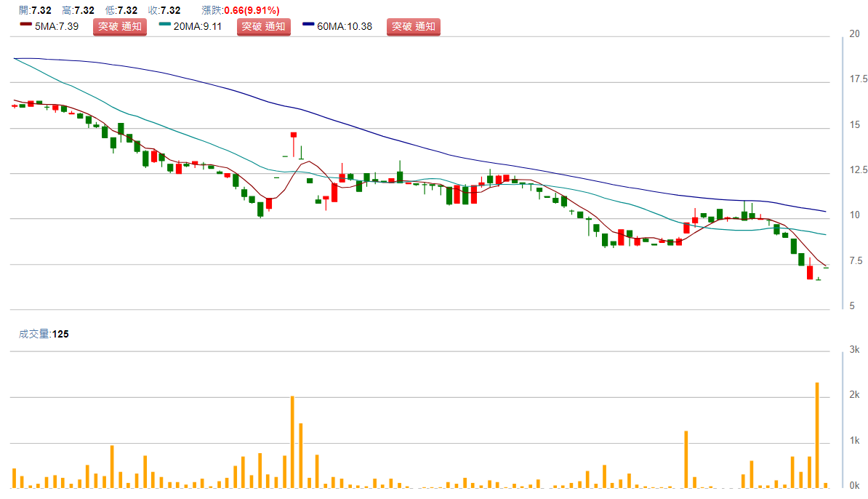Pick the navy 60MA legend swatch

coord(309,24)
